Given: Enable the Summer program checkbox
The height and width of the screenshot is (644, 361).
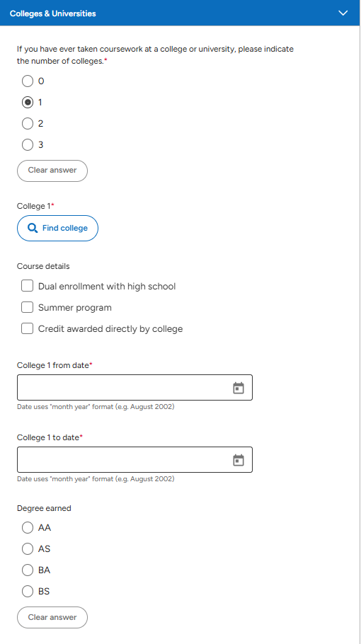Looking at the screenshot, I should pyautogui.click(x=27, y=307).
